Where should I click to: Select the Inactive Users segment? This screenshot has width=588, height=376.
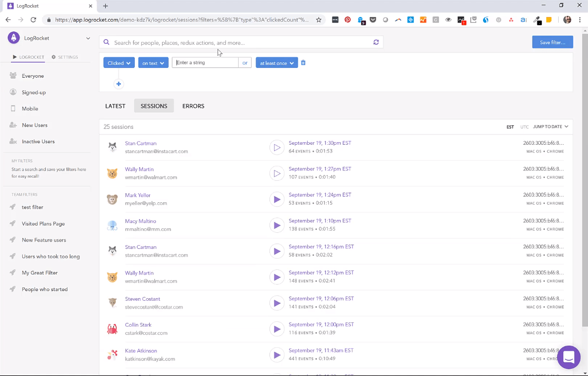point(38,142)
